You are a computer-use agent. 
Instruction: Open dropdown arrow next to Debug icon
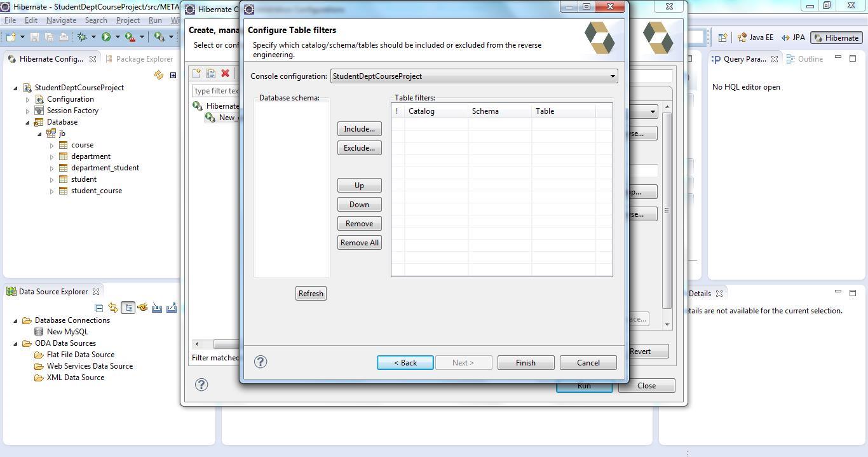point(93,37)
